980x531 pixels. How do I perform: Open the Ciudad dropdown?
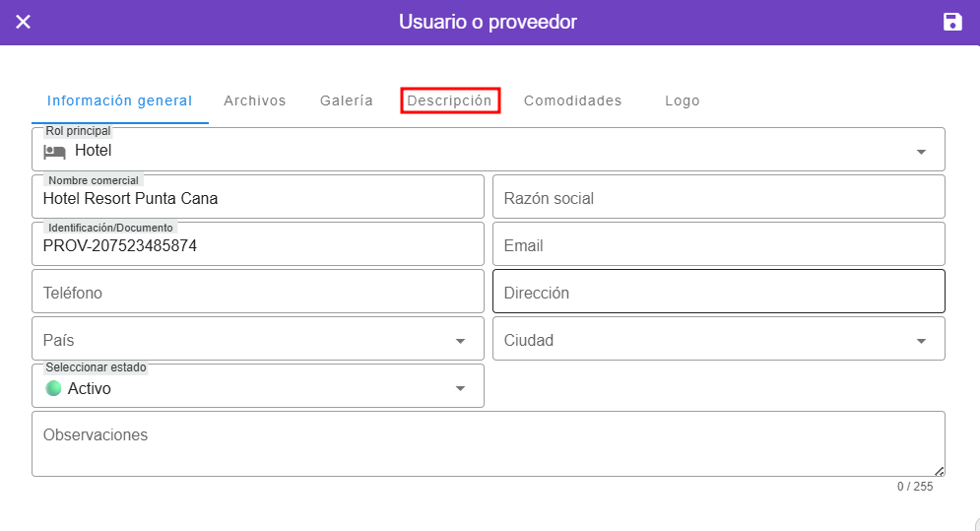(921, 341)
